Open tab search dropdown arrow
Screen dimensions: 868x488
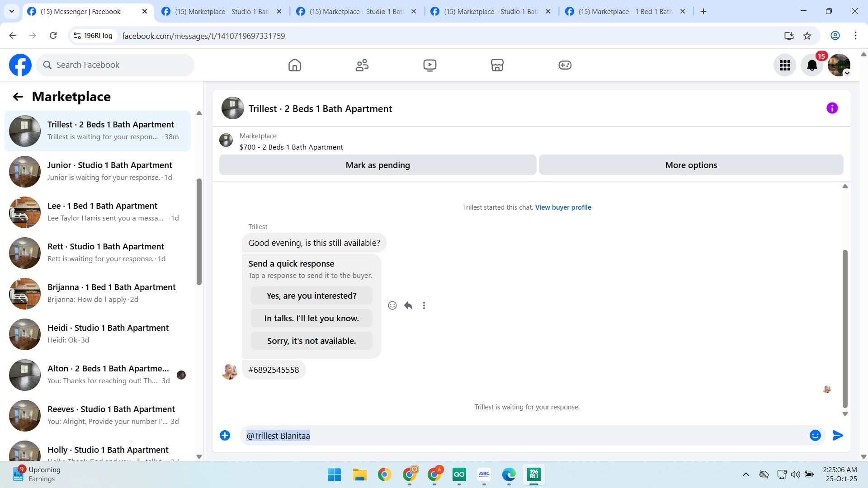[11, 12]
